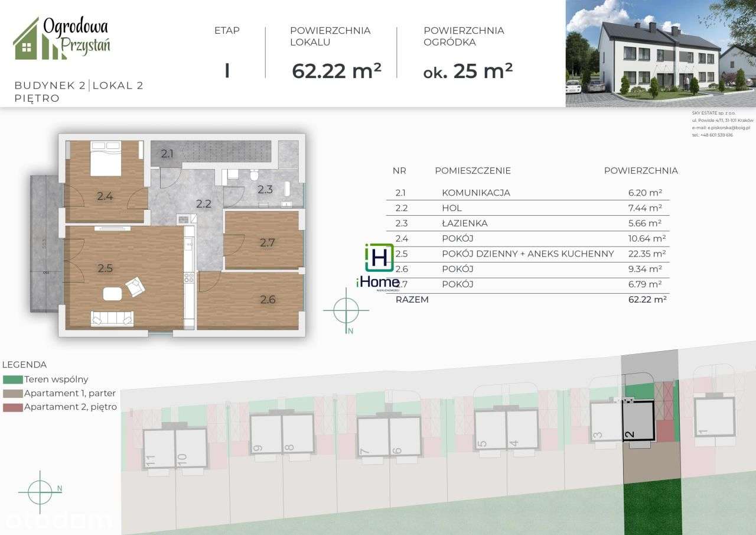Select building number 1 on site map
Image resolution: width=756 pixels, height=535 pixels.
715,417
